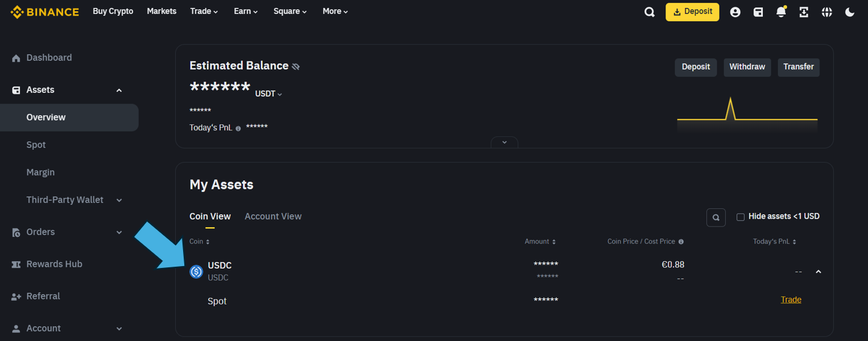Toggle dark mode moon icon

pyautogui.click(x=850, y=12)
